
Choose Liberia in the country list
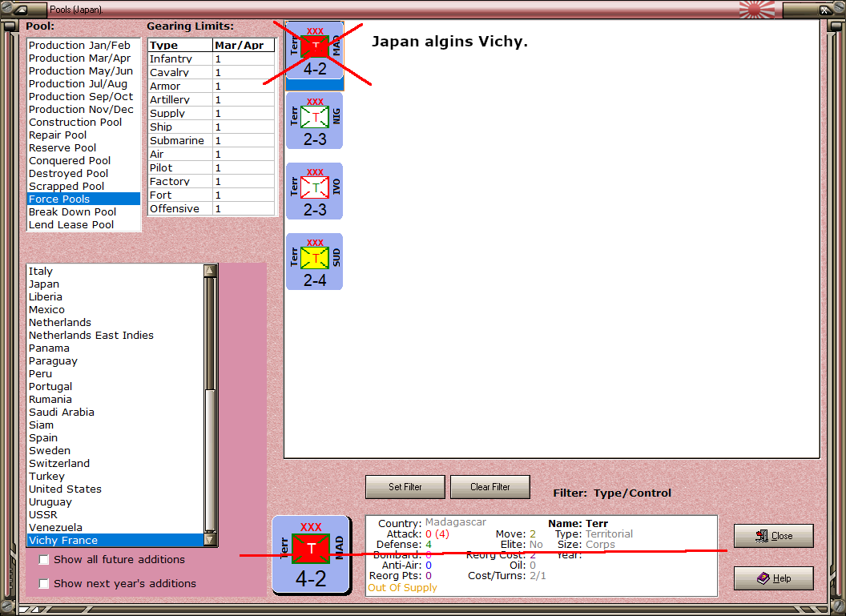tap(115, 297)
